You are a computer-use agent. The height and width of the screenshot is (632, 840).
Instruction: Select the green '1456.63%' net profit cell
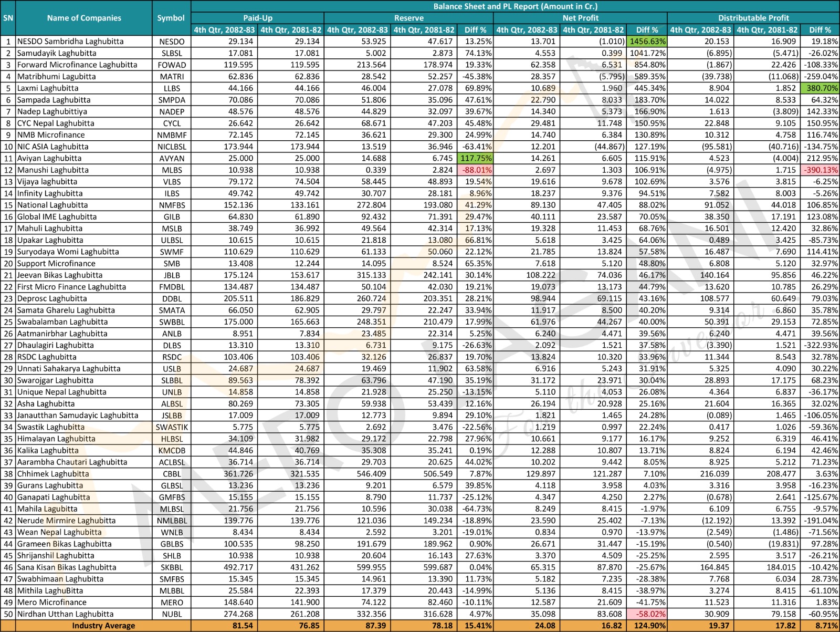click(647, 42)
